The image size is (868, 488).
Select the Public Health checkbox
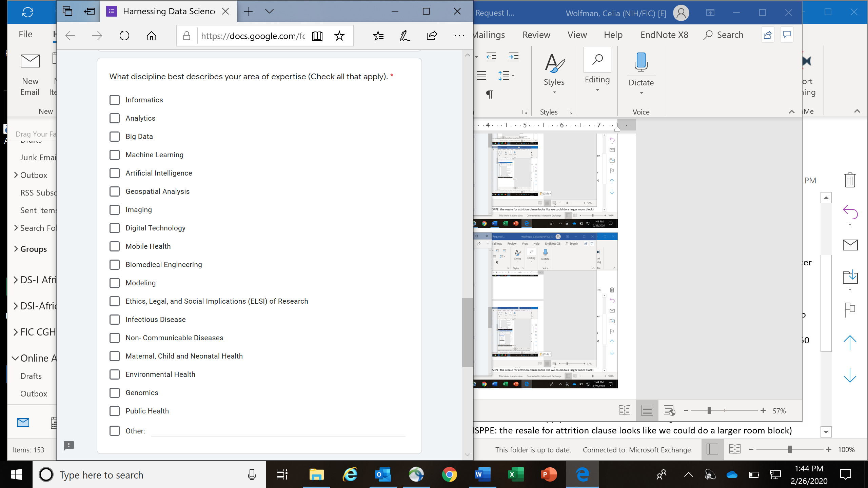click(115, 411)
